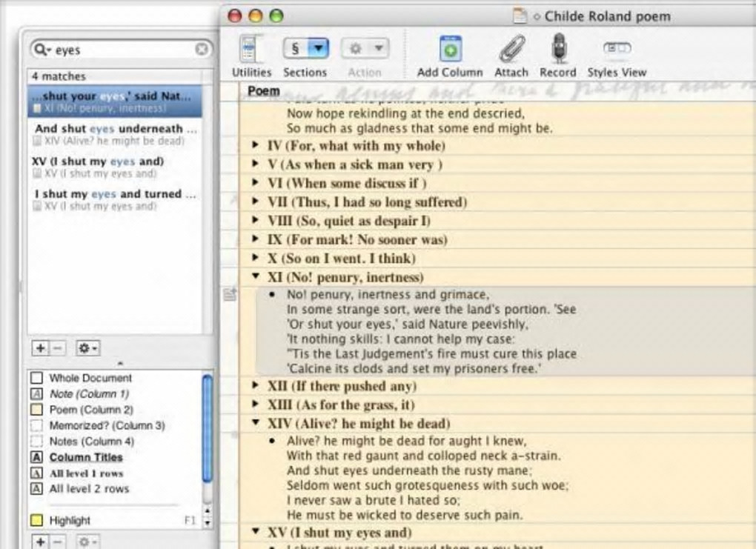
Task: Click Whole Document style icon
Action: [36, 378]
